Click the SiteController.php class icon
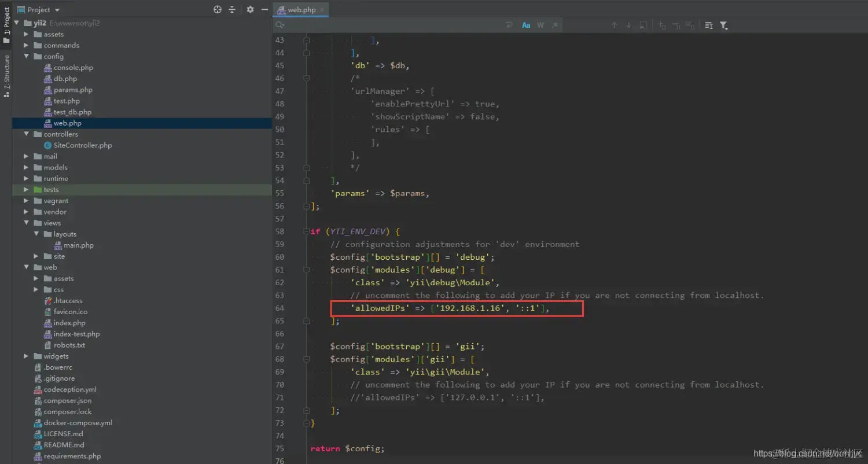Screen dimensions: 868x464 (49, 145)
